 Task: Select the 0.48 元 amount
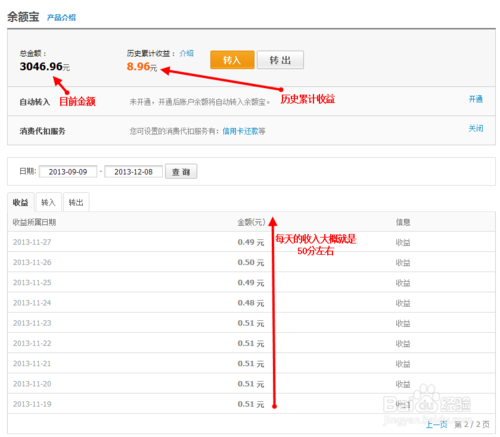click(251, 303)
